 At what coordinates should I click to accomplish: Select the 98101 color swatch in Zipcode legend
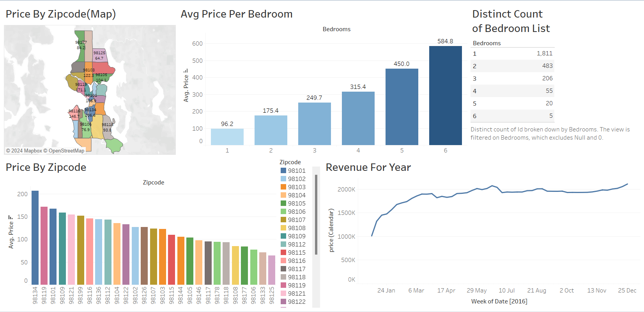click(x=283, y=170)
